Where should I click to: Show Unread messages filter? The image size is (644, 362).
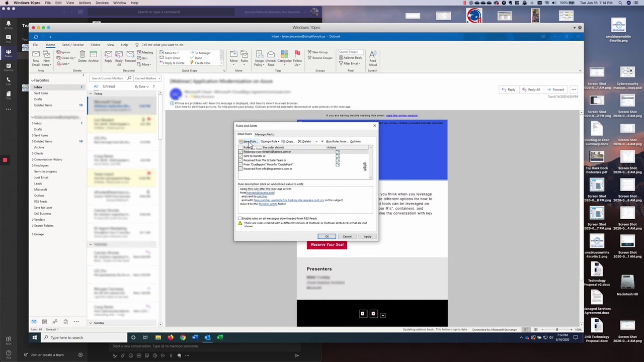(109, 86)
